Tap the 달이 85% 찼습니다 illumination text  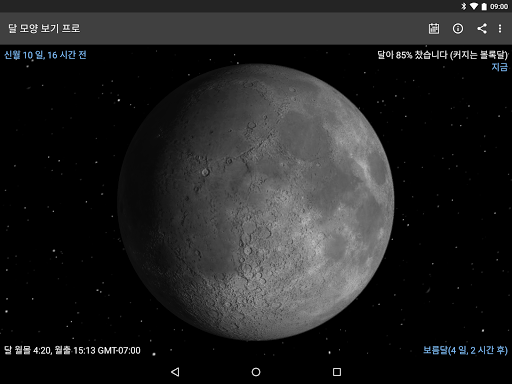coord(442,55)
